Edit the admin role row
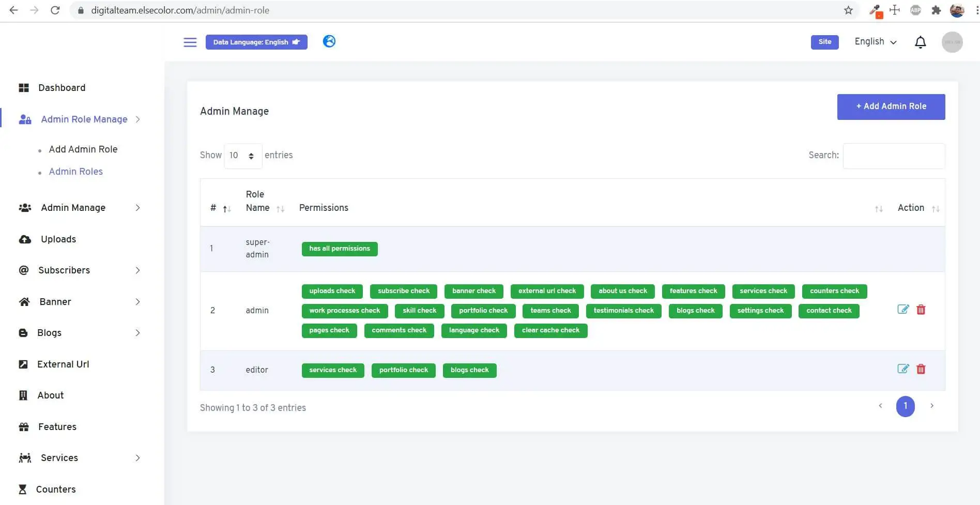Screen dimensions: 980x505 tap(902, 310)
